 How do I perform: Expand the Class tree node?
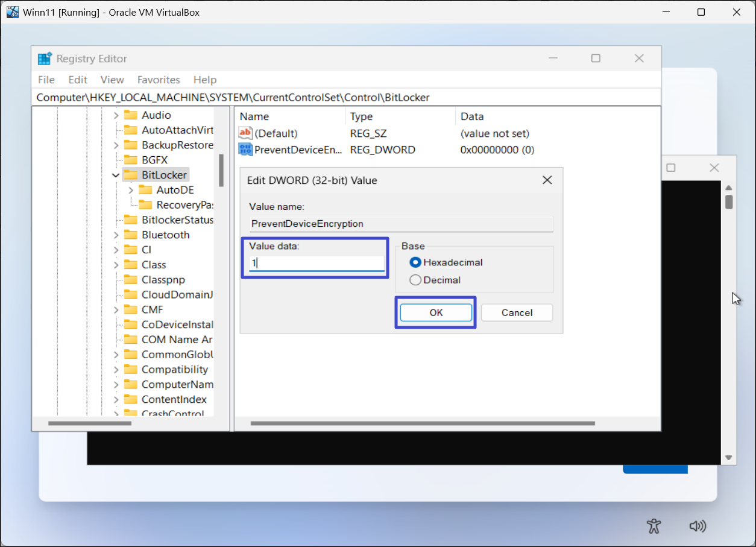pyautogui.click(x=116, y=265)
